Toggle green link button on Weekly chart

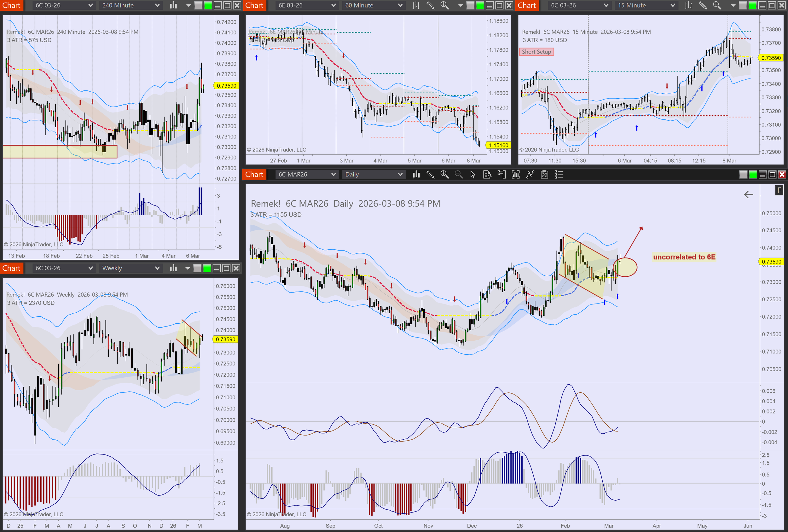tap(207, 268)
